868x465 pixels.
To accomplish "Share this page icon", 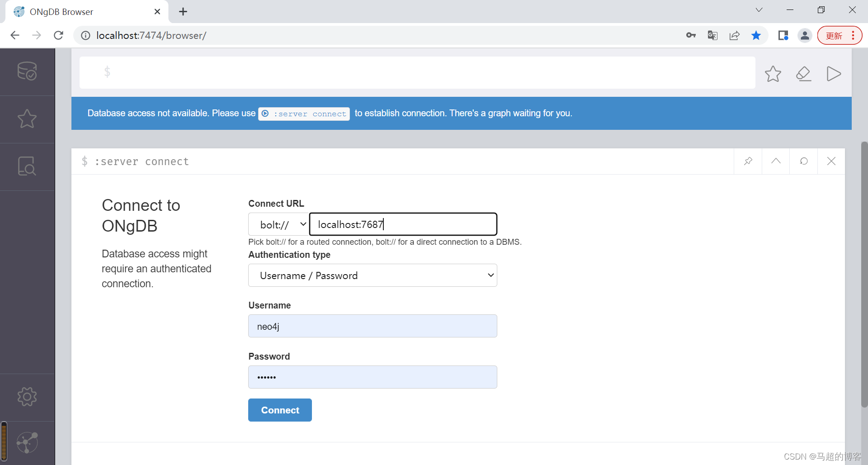I will [x=734, y=35].
